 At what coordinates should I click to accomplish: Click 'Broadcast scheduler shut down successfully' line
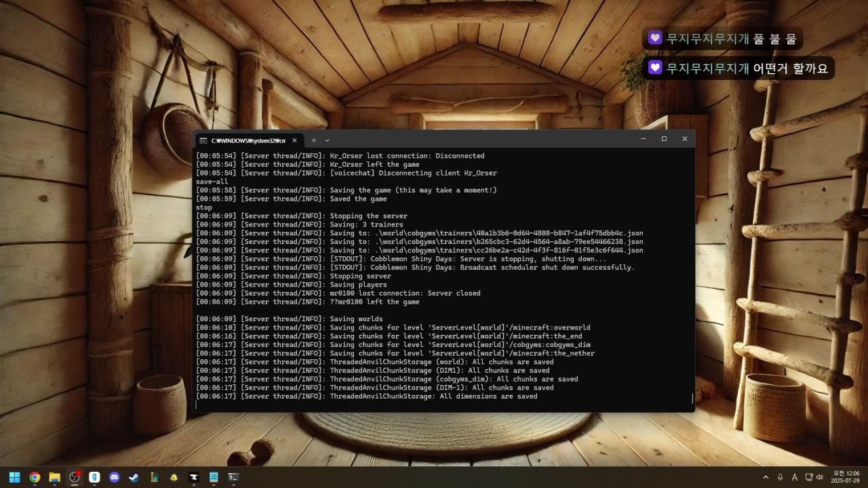pos(416,267)
